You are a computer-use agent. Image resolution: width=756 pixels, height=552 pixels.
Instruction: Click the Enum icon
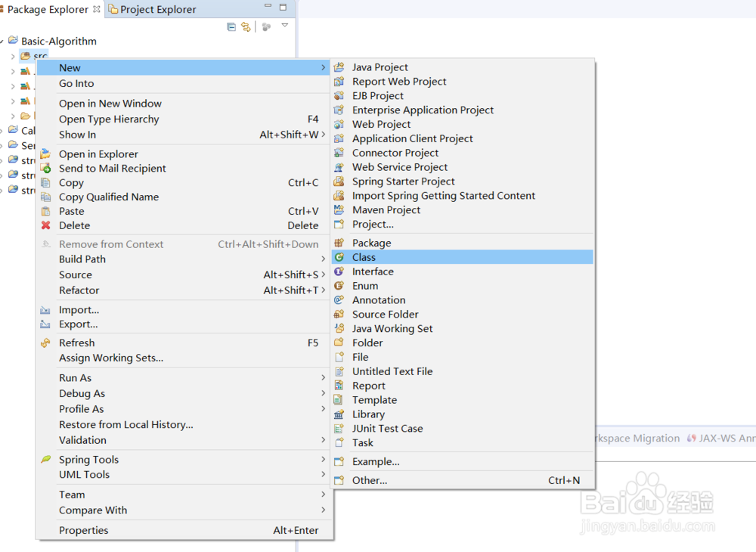[x=339, y=286]
